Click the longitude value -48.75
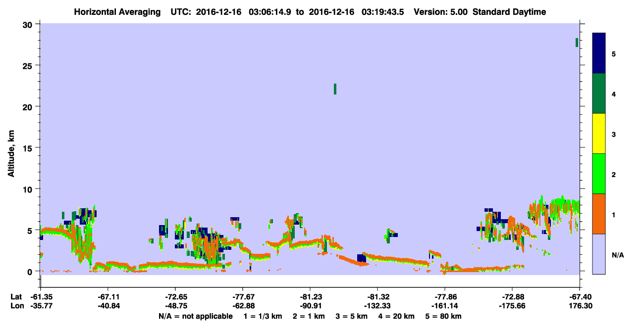 (175, 306)
